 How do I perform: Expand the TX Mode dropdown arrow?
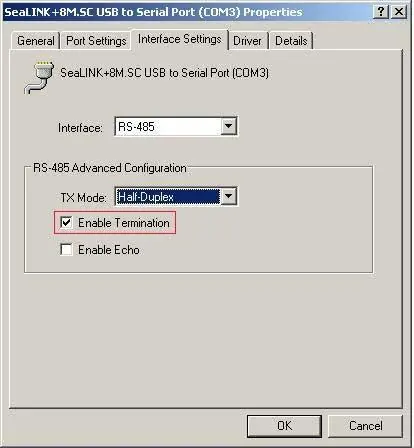click(x=229, y=196)
